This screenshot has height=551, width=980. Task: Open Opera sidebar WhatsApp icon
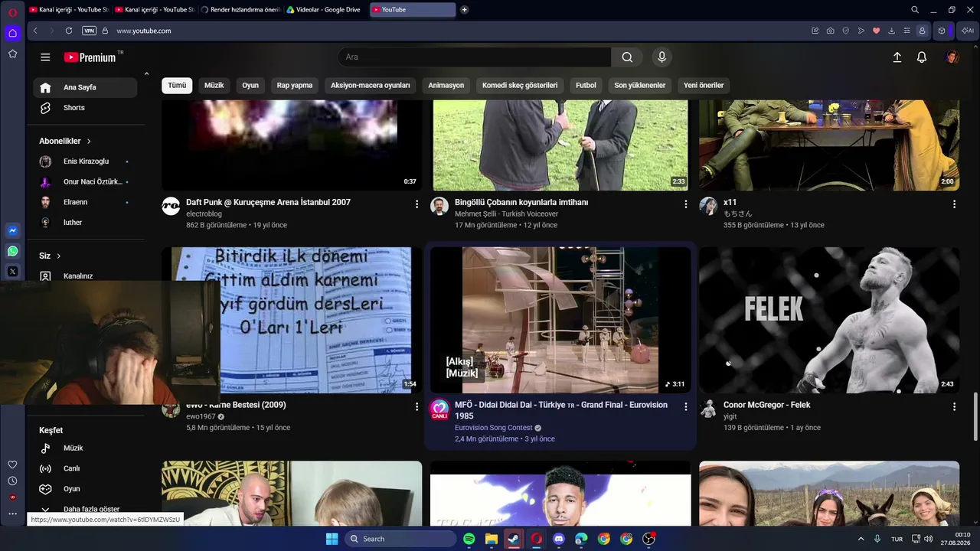(x=12, y=251)
